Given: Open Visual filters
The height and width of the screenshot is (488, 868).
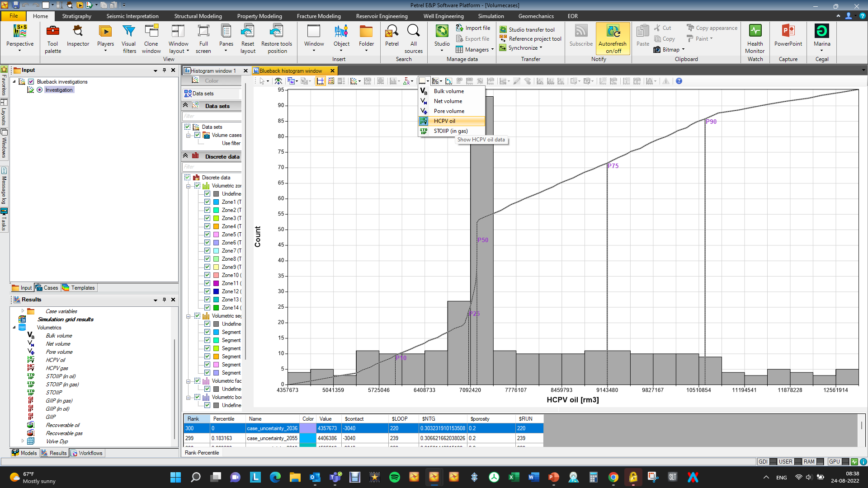Looking at the screenshot, I should pyautogui.click(x=129, y=38).
